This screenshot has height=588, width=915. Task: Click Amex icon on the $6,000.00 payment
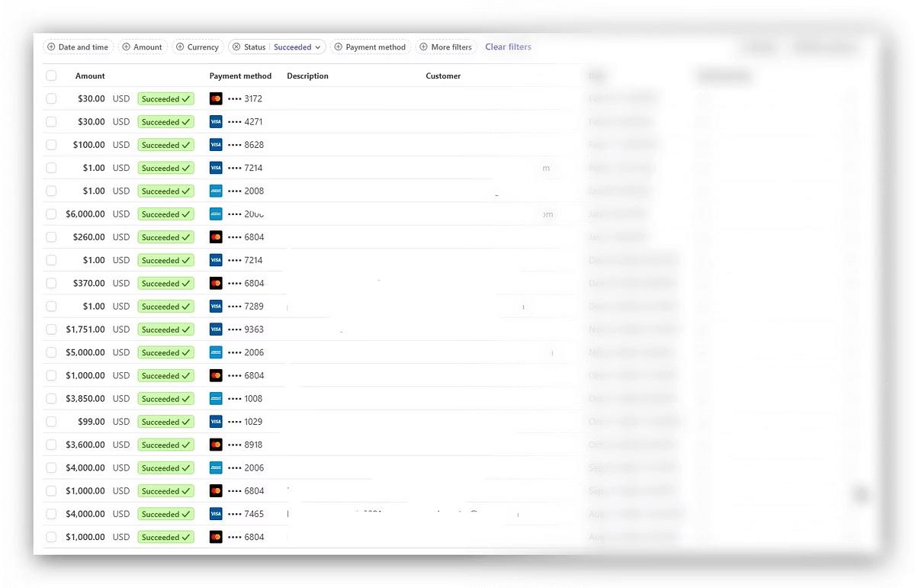tap(216, 214)
